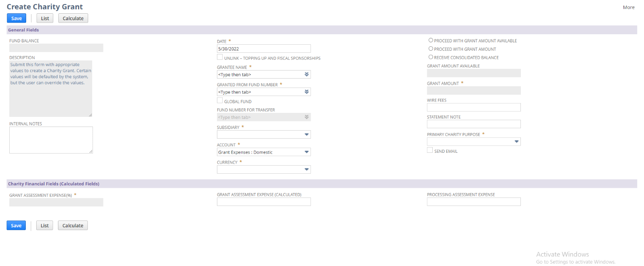The height and width of the screenshot is (266, 644).
Task: Open Grantee Name double-arrow dropdown icon
Action: [x=307, y=75]
